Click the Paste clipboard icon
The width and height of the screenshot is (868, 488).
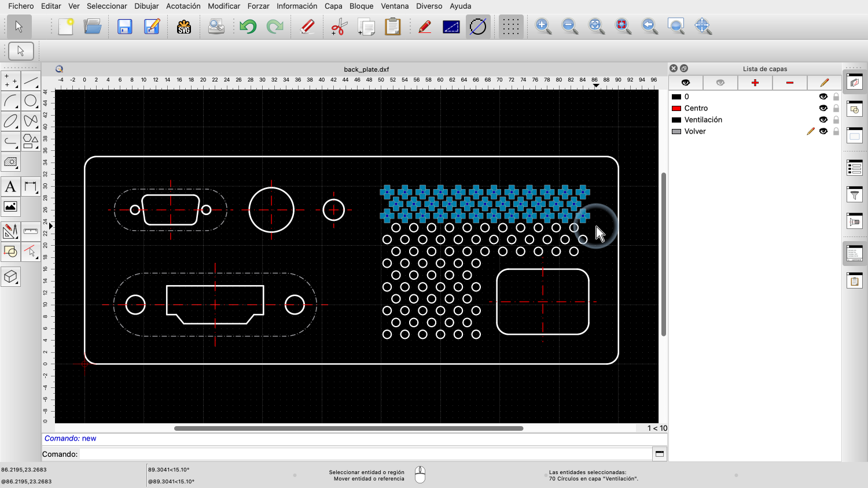pos(393,27)
